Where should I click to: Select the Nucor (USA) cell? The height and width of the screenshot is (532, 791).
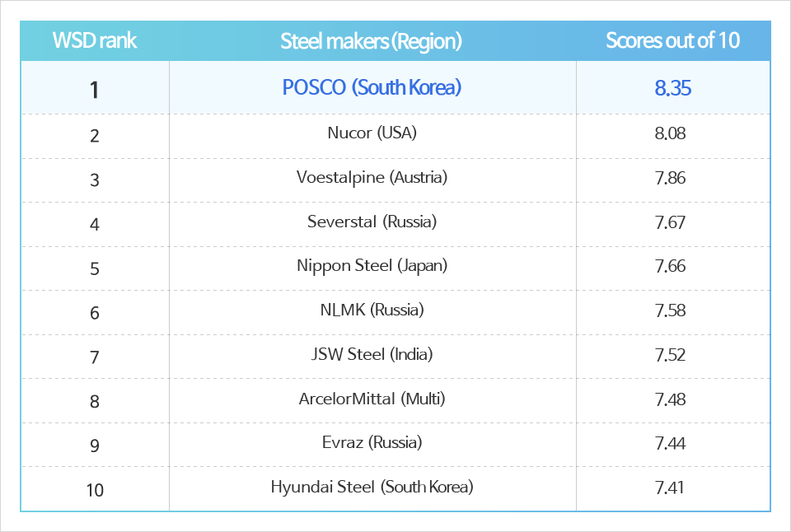click(372, 133)
